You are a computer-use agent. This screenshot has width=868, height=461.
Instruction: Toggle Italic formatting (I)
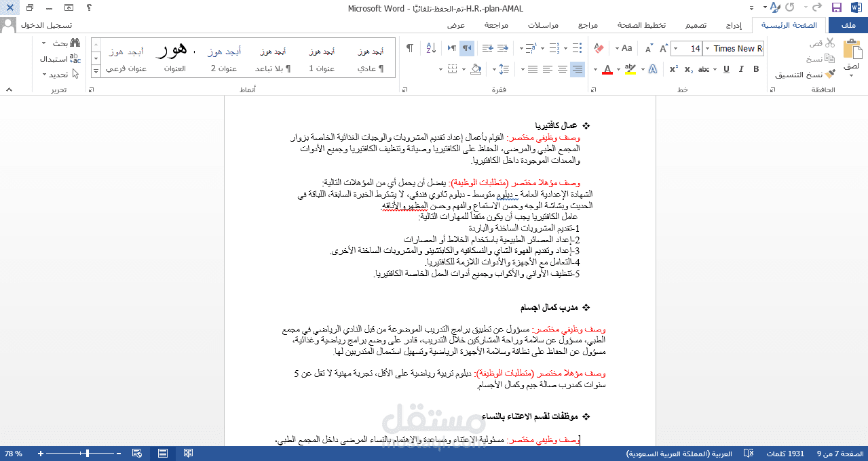(x=741, y=69)
